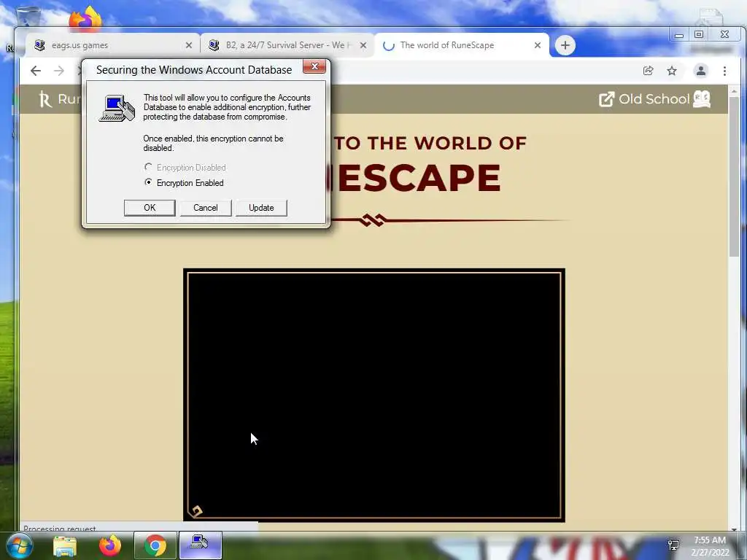The height and width of the screenshot is (560, 747).
Task: Go forward in Chrome
Action: 59,71
